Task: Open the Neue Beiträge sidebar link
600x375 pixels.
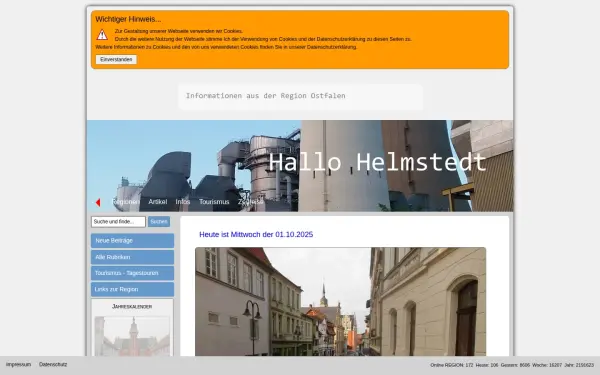Action: tap(132, 241)
